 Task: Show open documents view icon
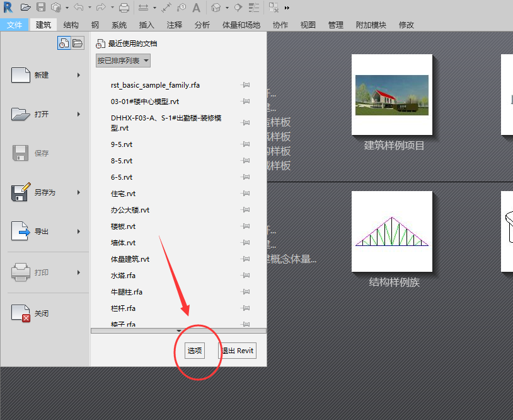coord(77,43)
